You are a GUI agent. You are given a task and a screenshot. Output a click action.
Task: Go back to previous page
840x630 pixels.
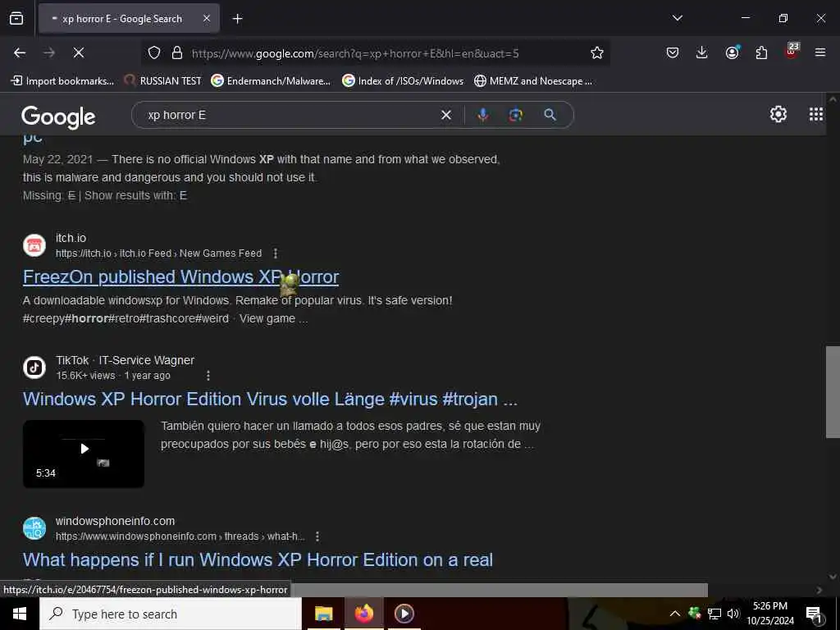(x=20, y=52)
